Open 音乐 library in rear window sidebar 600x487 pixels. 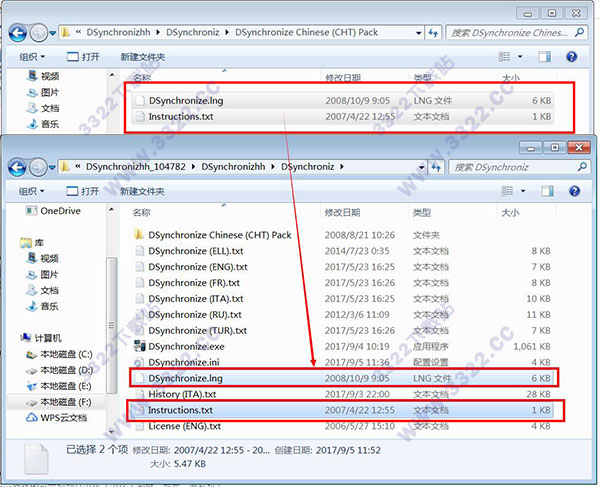tap(43, 124)
